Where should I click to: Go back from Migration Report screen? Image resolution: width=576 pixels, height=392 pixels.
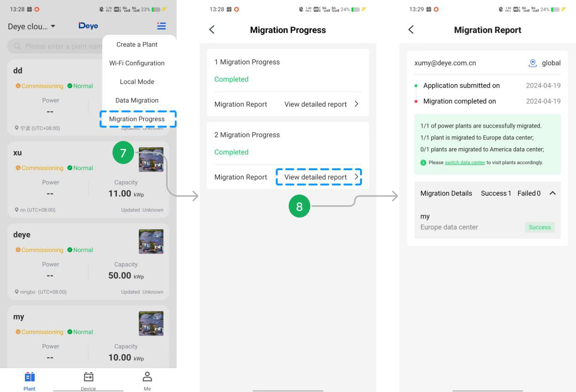tap(411, 30)
